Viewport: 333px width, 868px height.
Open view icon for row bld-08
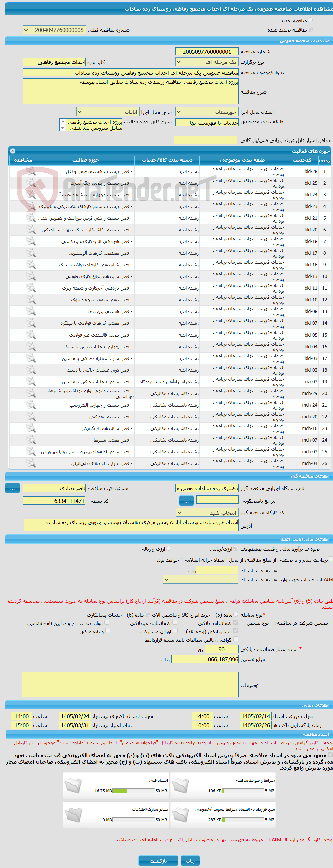click(31, 311)
